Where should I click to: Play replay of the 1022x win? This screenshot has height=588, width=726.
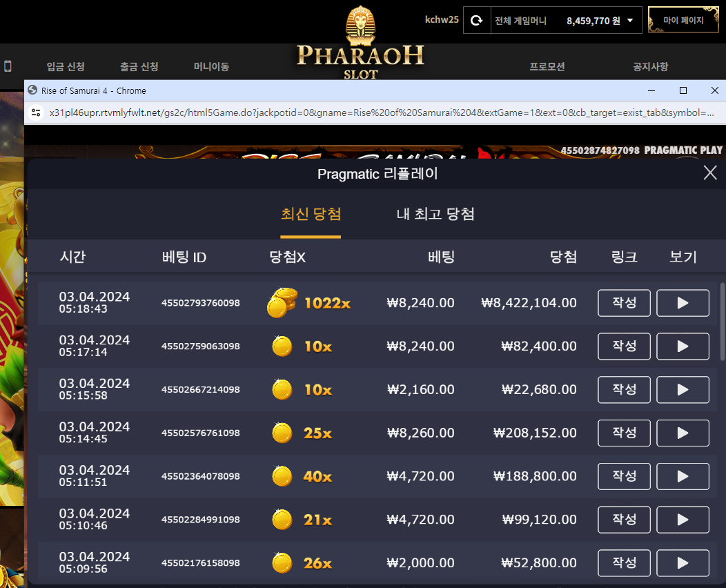(x=683, y=303)
